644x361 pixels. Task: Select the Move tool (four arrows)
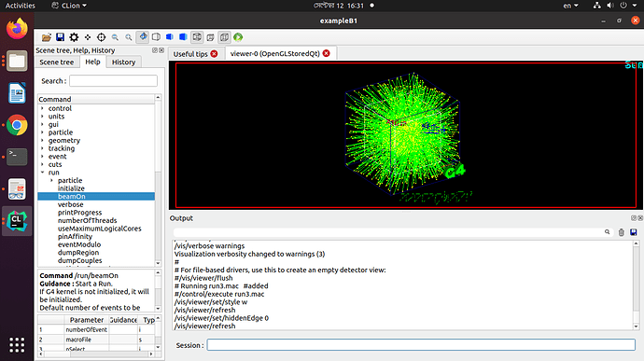[88, 37]
